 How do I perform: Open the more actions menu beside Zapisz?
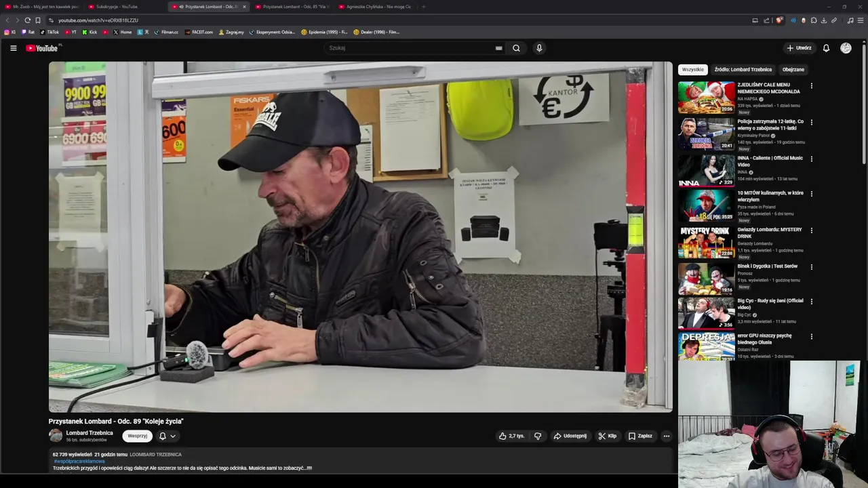[667, 436]
